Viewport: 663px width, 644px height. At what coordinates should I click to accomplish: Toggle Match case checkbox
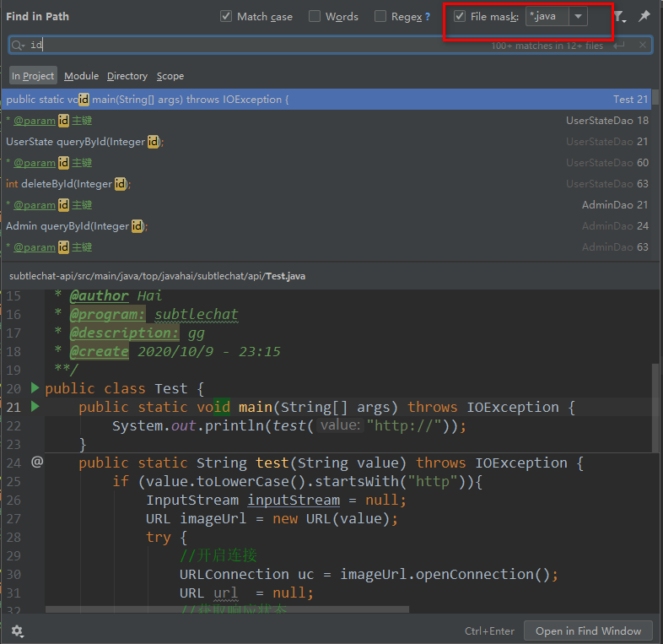(226, 17)
